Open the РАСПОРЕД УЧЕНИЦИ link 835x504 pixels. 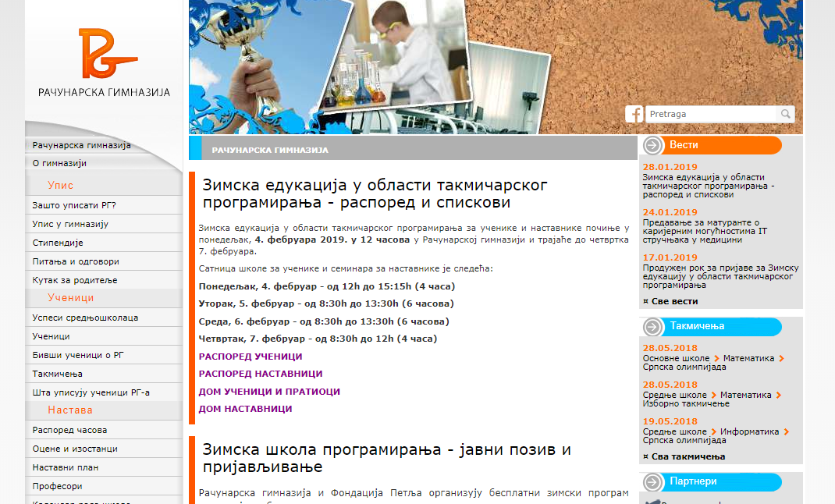tap(250, 357)
